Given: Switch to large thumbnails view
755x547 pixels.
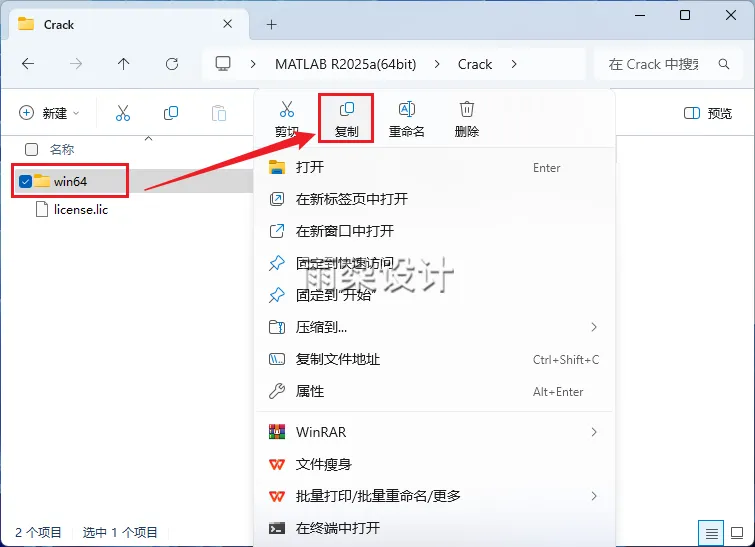Looking at the screenshot, I should (x=737, y=533).
